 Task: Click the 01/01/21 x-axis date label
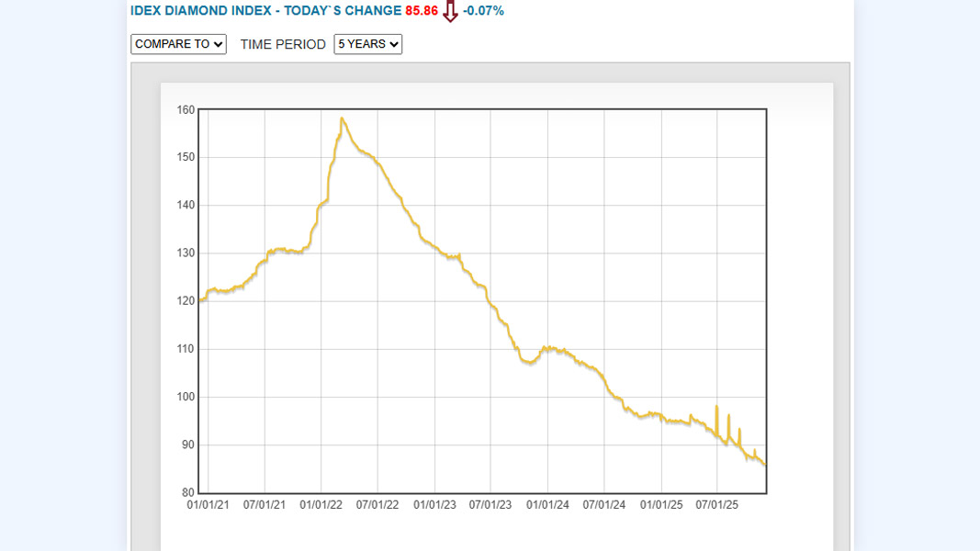click(208, 504)
